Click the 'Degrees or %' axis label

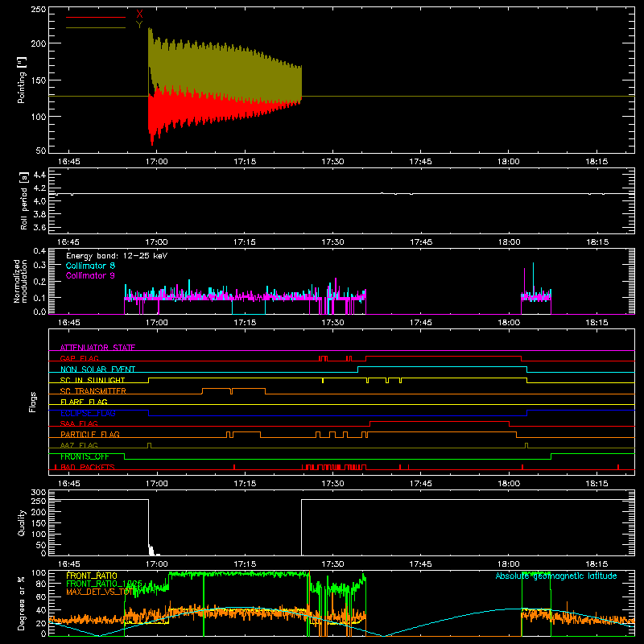pos(21,603)
